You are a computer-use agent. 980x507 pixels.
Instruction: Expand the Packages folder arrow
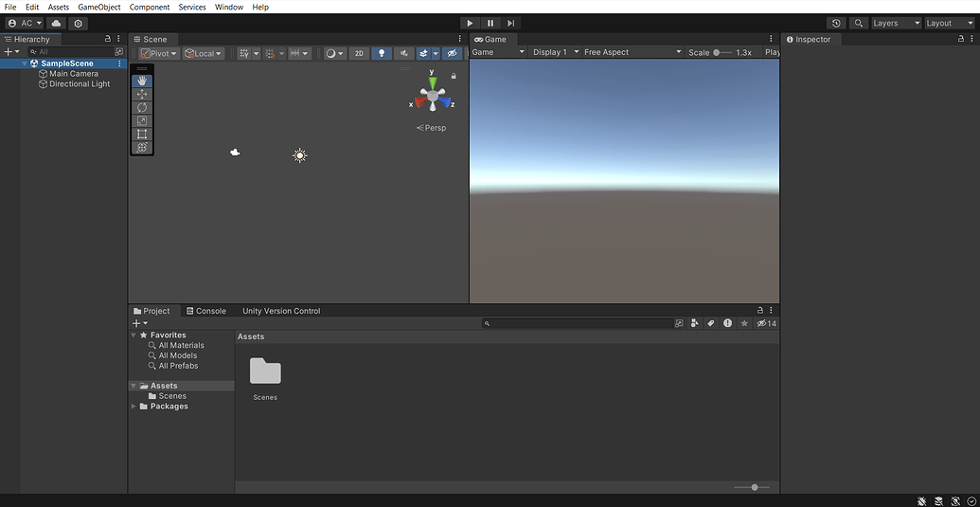134,407
